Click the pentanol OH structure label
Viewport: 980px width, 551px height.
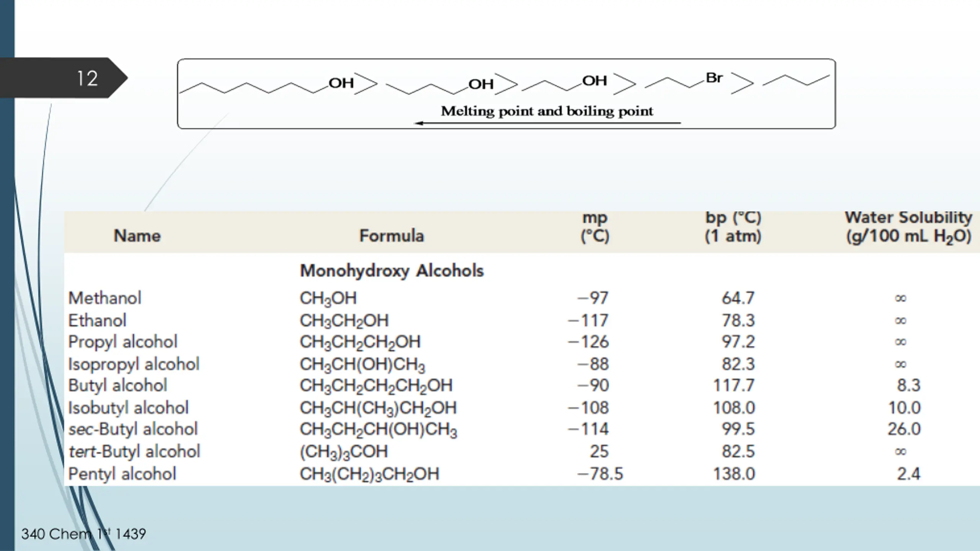[481, 84]
